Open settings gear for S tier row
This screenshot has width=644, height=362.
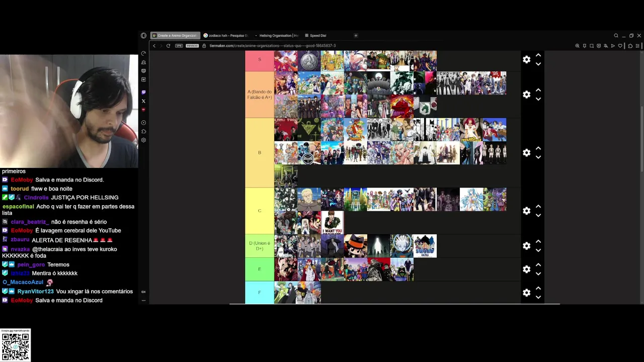point(526,59)
